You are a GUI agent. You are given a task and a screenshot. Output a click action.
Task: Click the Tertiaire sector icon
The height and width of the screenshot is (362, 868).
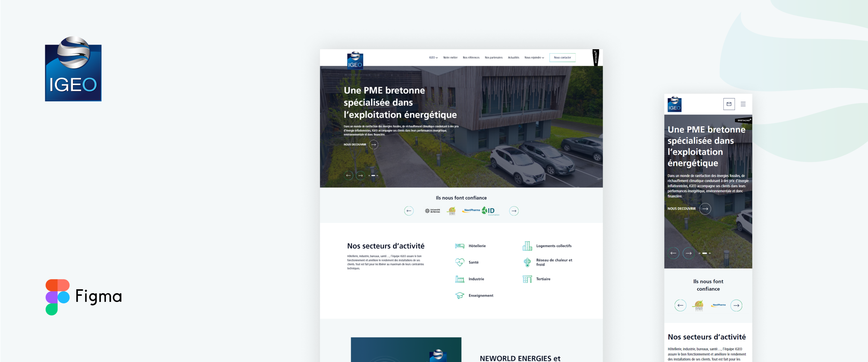coord(527,279)
